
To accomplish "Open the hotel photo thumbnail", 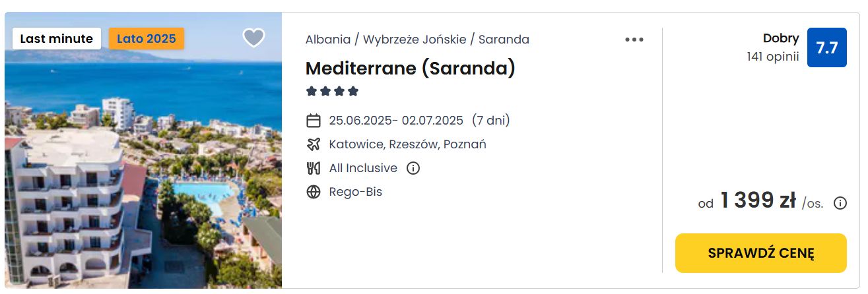I will 143,171.
